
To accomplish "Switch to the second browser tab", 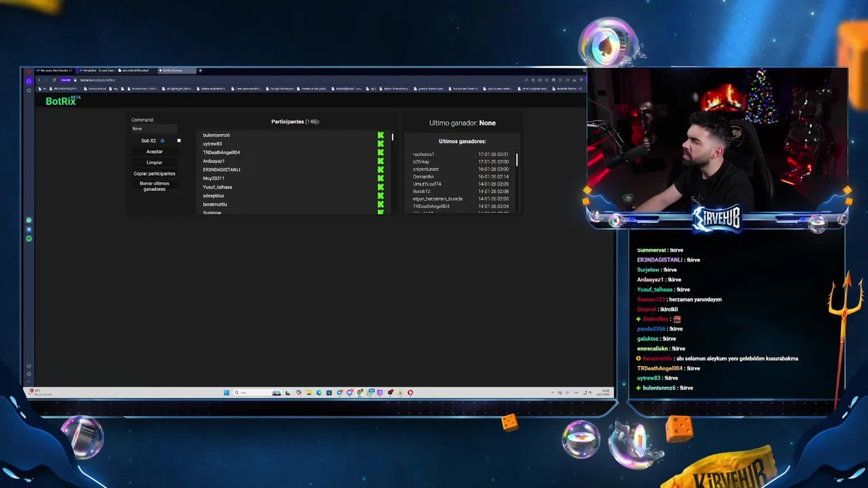I will [96, 70].
